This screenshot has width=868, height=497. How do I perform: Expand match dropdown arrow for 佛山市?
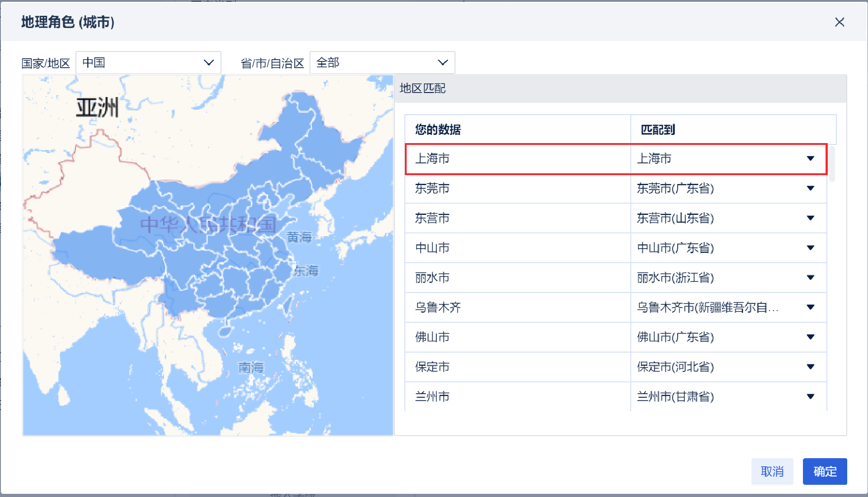tap(810, 337)
